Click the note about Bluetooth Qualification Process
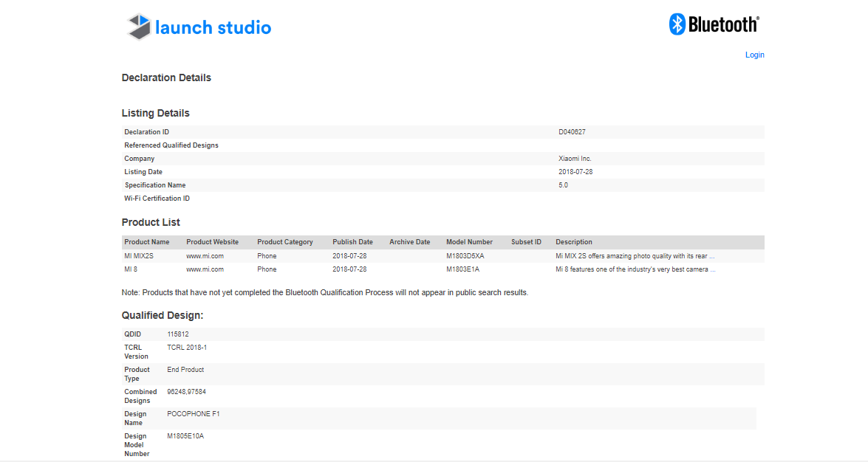The height and width of the screenshot is (462, 868). pos(325,293)
